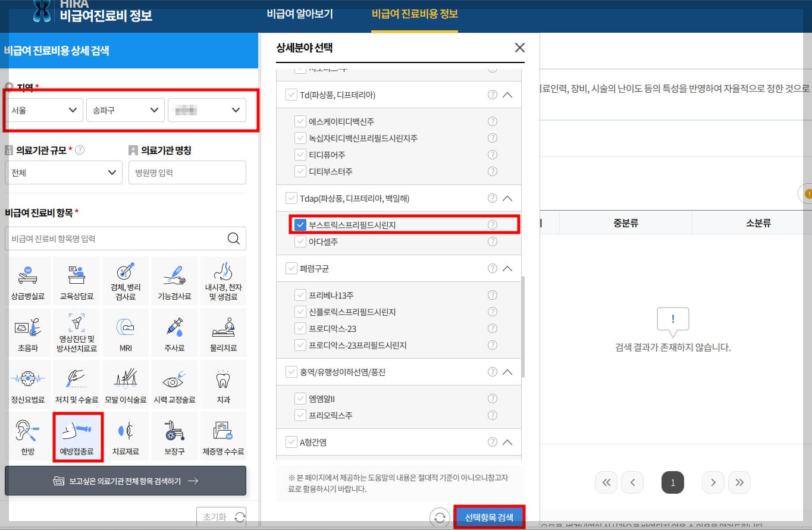Image resolution: width=812 pixels, height=530 pixels.
Task: Click the HIRA 비급여진료비 정보 logo
Action: pos(92,12)
